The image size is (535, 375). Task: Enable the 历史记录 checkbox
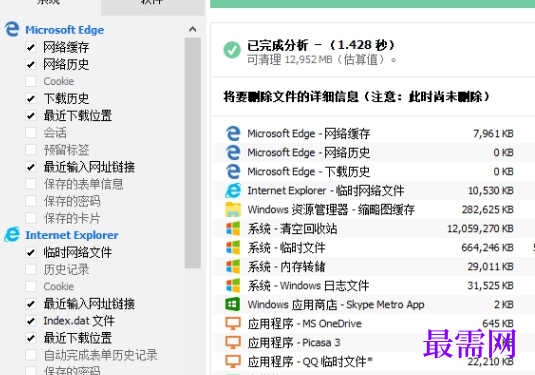(31, 270)
